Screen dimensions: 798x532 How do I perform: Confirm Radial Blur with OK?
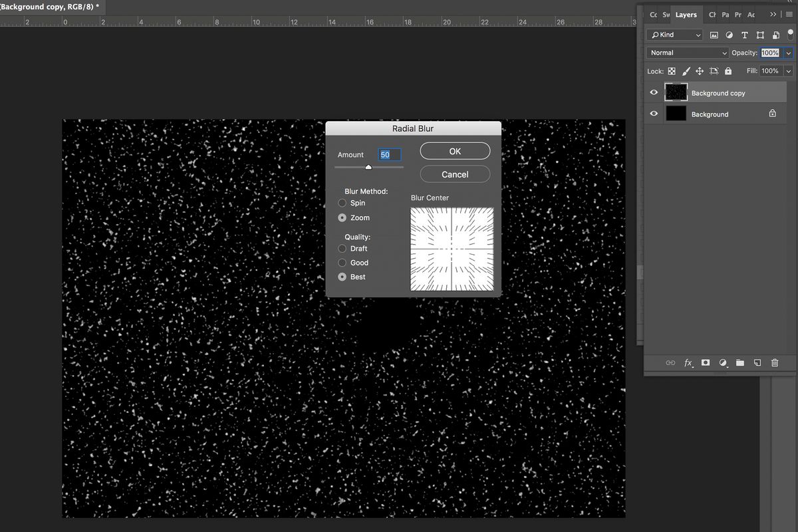(x=455, y=151)
